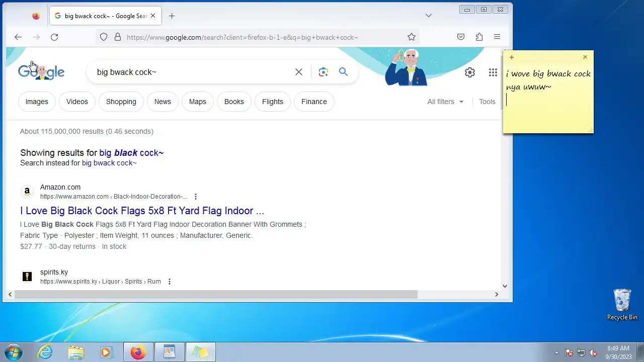The image size is (644, 362).
Task: Open Windows Explorer folder on taskbar
Action: [x=76, y=352]
